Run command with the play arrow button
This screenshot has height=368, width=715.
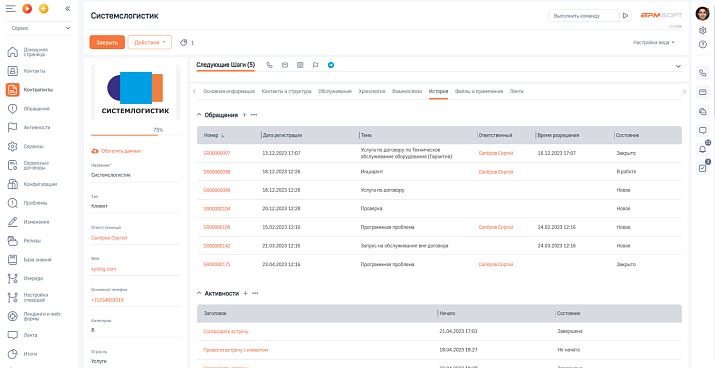click(x=626, y=16)
